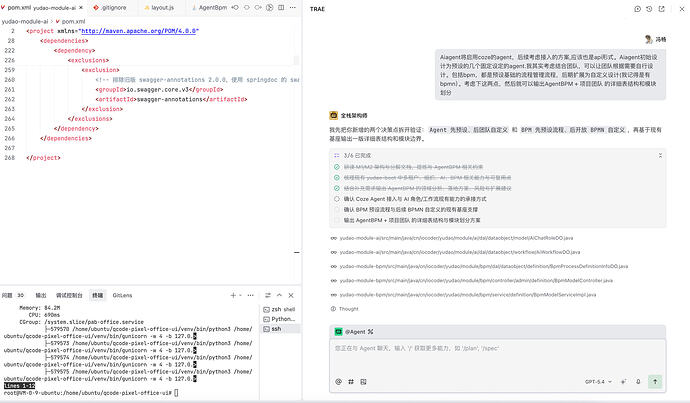
Task: Click the send arrow button in chat
Action: (655, 382)
